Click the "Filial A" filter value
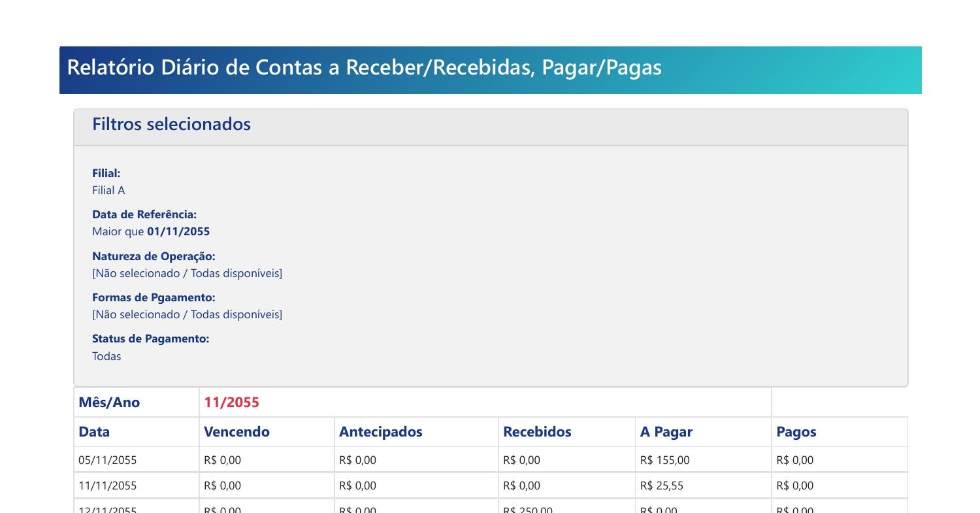 click(x=108, y=190)
